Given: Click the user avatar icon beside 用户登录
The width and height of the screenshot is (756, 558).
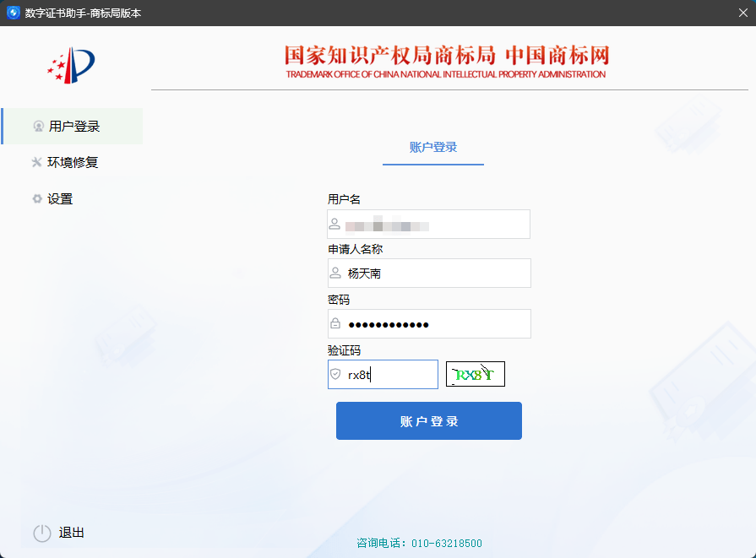Looking at the screenshot, I should click(39, 127).
